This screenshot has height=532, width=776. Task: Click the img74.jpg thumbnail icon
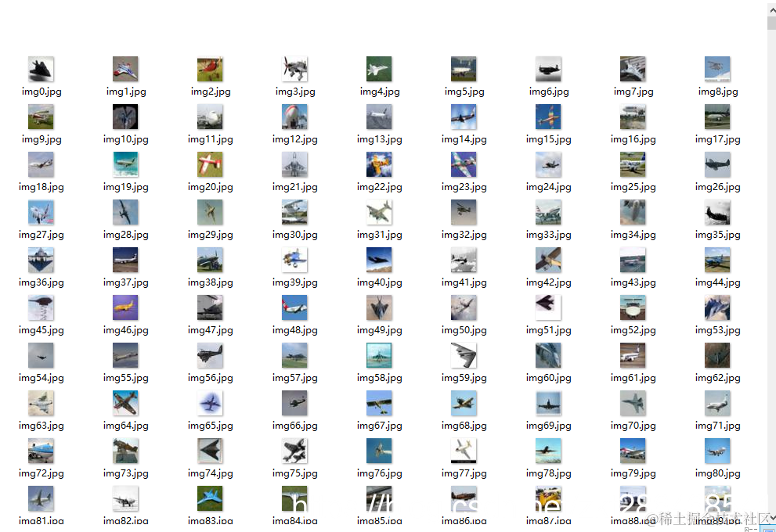click(x=211, y=451)
